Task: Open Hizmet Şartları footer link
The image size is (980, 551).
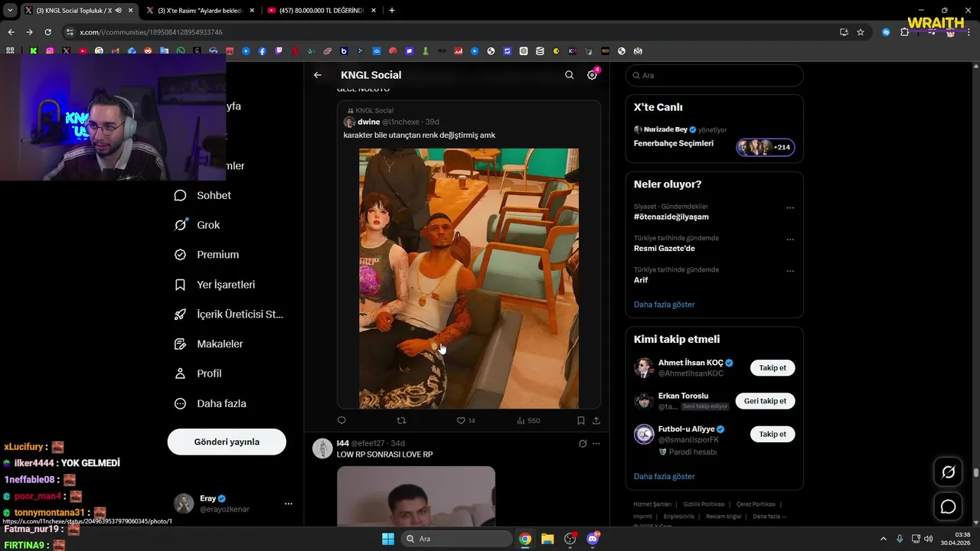Action: coord(652,504)
